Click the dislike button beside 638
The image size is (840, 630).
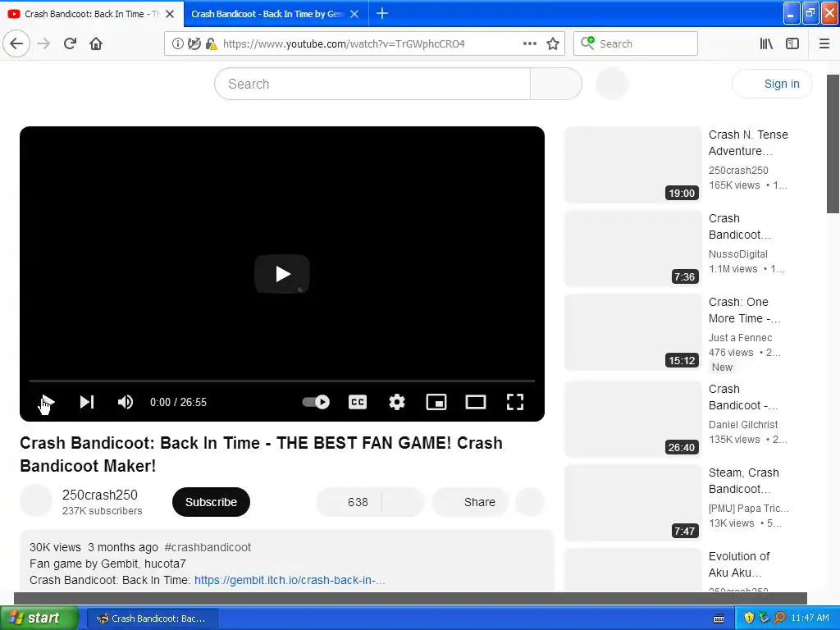(404, 502)
